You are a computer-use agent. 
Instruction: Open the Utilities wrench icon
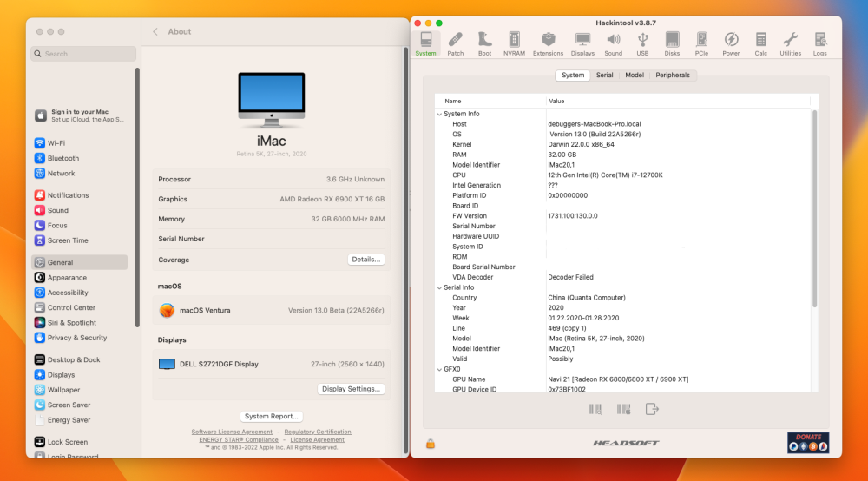point(790,43)
